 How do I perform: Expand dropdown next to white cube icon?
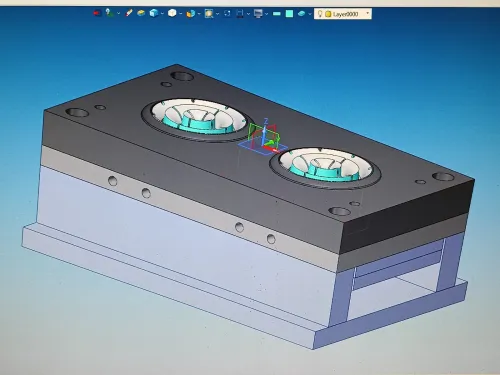click(181, 14)
